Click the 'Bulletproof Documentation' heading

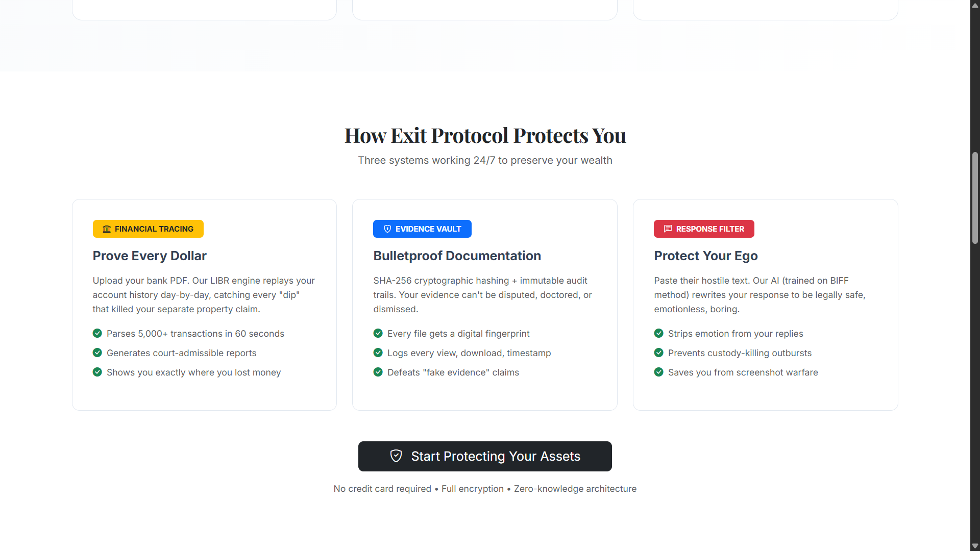point(457,256)
